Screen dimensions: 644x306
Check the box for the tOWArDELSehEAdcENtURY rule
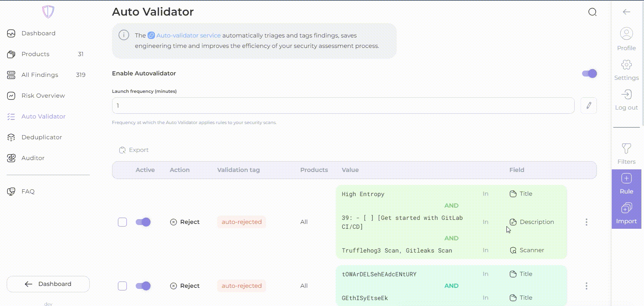tap(122, 286)
